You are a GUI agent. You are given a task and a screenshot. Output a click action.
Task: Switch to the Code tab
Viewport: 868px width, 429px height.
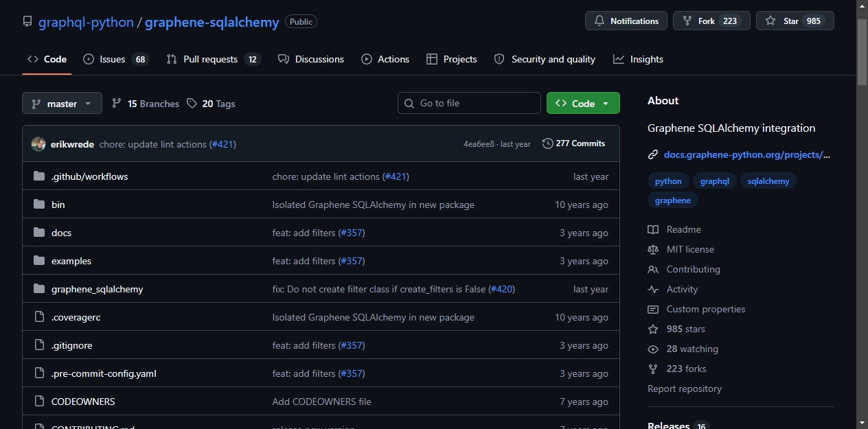[x=47, y=59]
